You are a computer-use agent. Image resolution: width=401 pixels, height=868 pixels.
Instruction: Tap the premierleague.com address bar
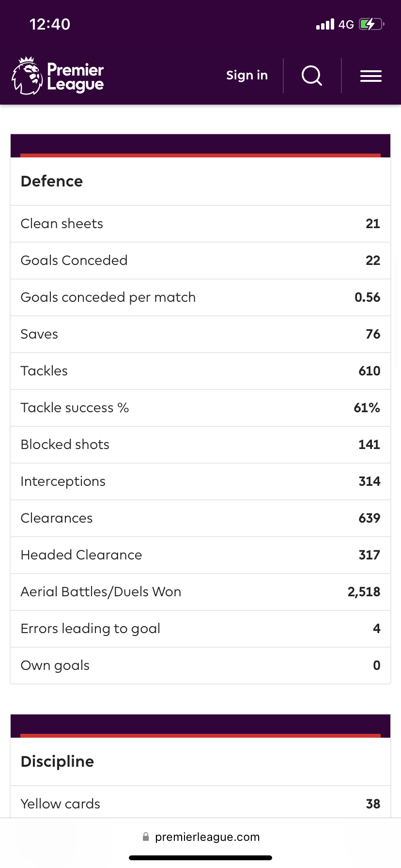pyautogui.click(x=207, y=837)
